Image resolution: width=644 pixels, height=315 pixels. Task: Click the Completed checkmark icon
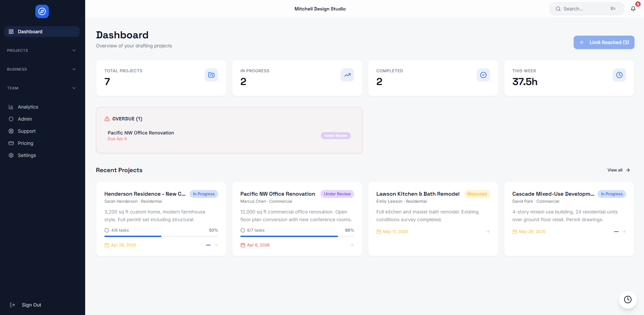[x=483, y=75]
